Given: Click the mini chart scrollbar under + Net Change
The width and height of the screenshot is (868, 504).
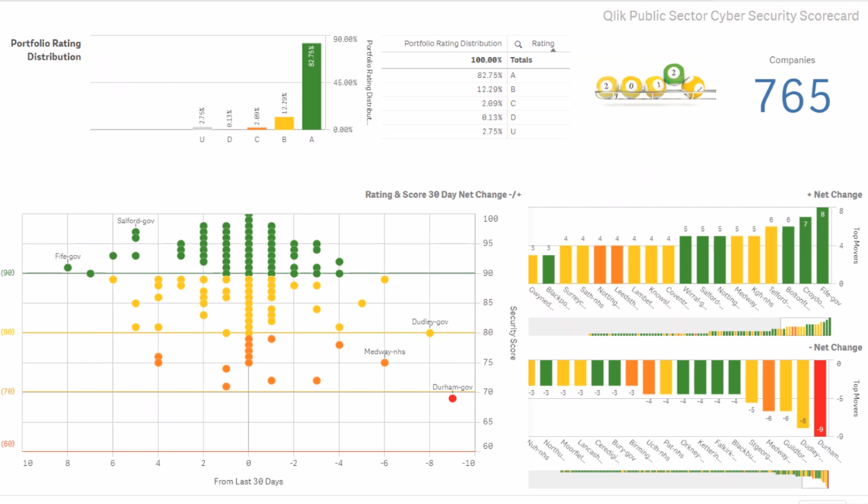Looking at the screenshot, I should [679, 326].
